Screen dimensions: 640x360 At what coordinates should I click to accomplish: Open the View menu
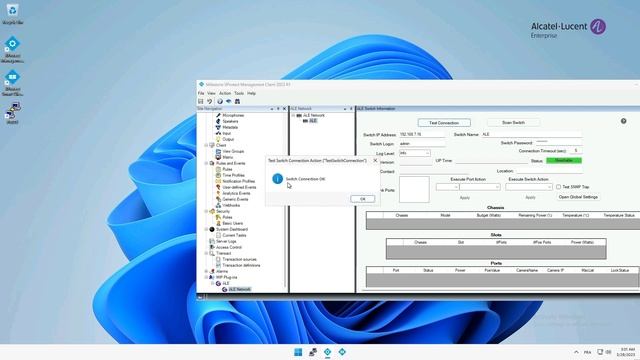(x=211, y=93)
